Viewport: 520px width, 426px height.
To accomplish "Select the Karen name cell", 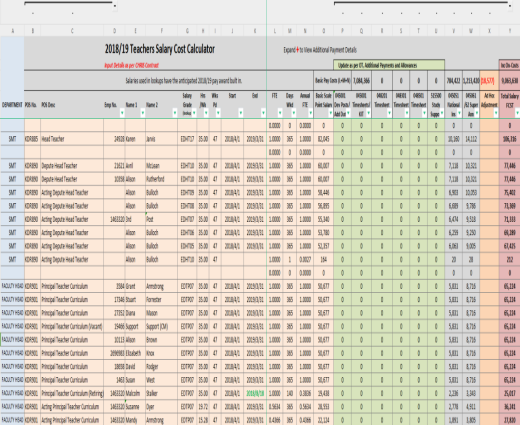I will [135, 139].
